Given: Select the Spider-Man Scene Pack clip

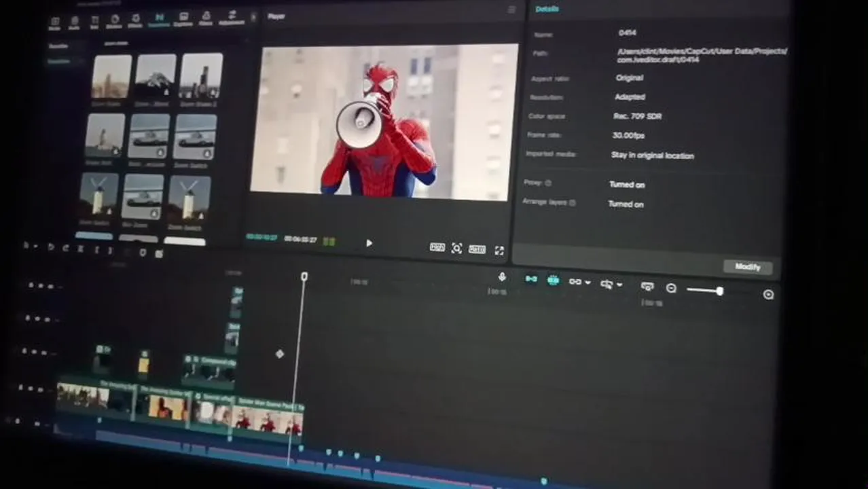Looking at the screenshot, I should tap(268, 418).
